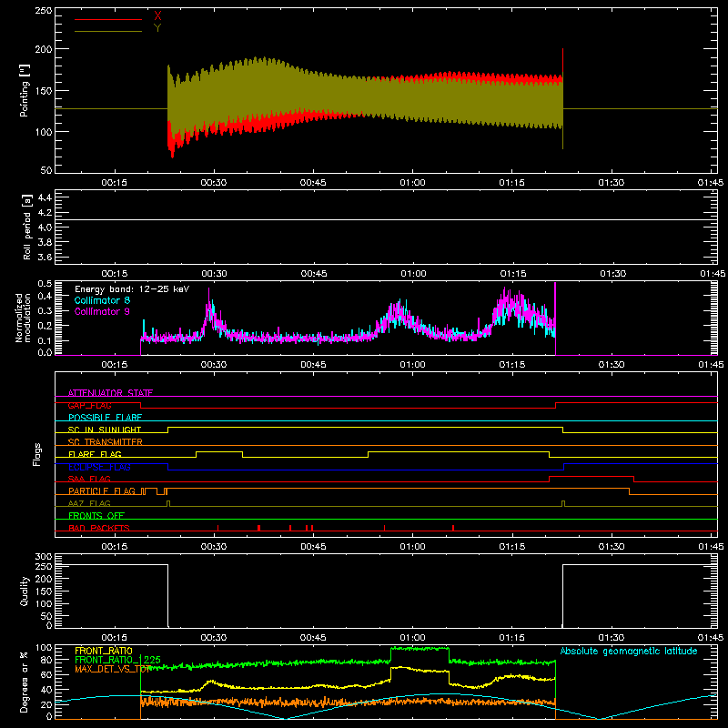Click the orange MAX_DET_VS_TOT legend label
This screenshot has height=728, width=728.
(113, 669)
